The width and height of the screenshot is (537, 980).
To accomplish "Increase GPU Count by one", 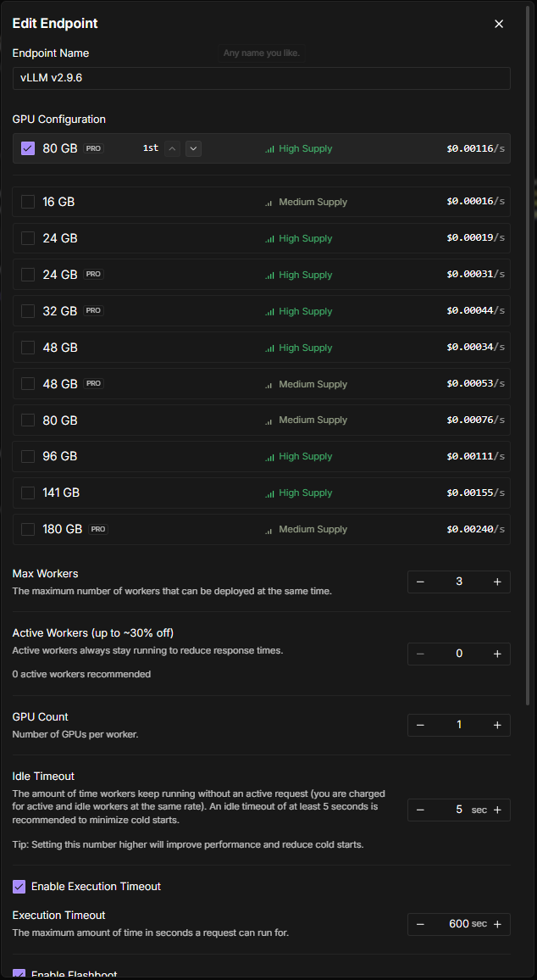I will 497,725.
